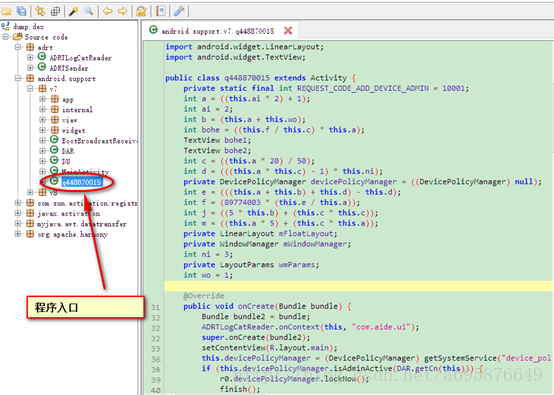Open the MainActivity class
The width and height of the screenshot is (554, 395).
point(86,172)
